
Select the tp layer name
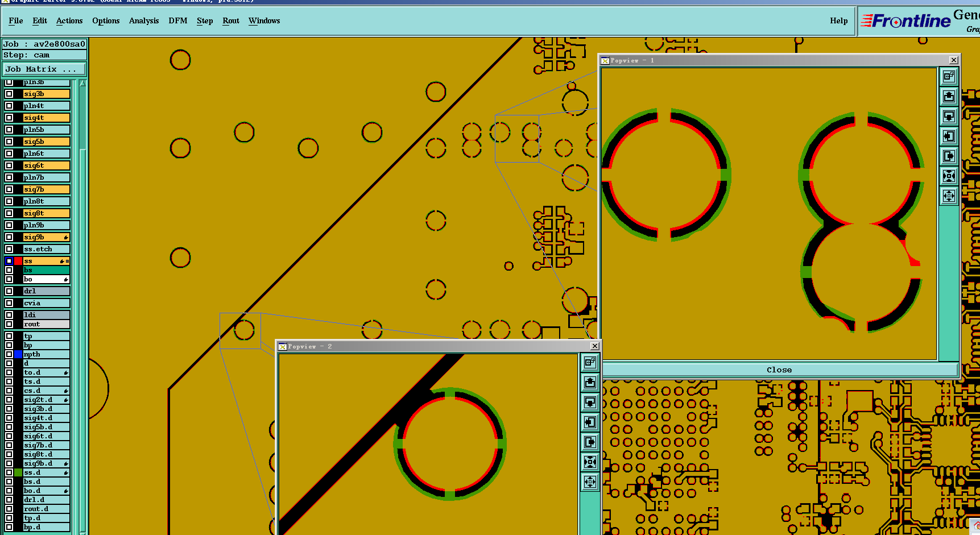(46, 336)
